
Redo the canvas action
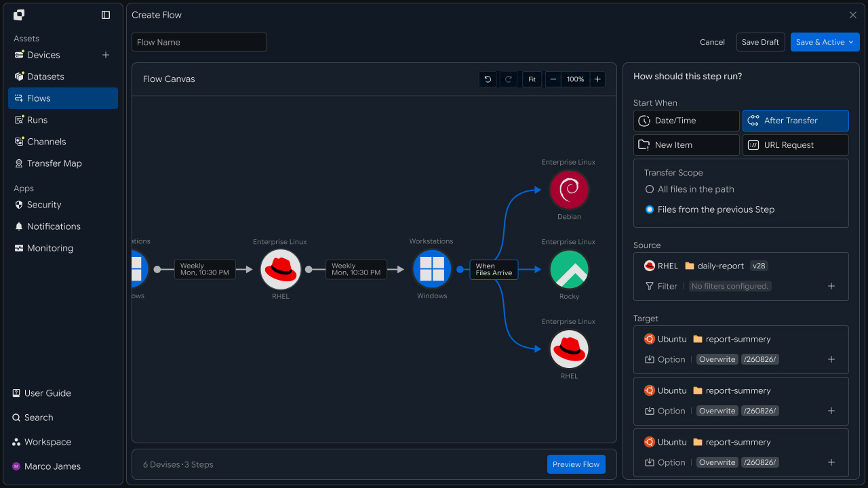point(508,79)
